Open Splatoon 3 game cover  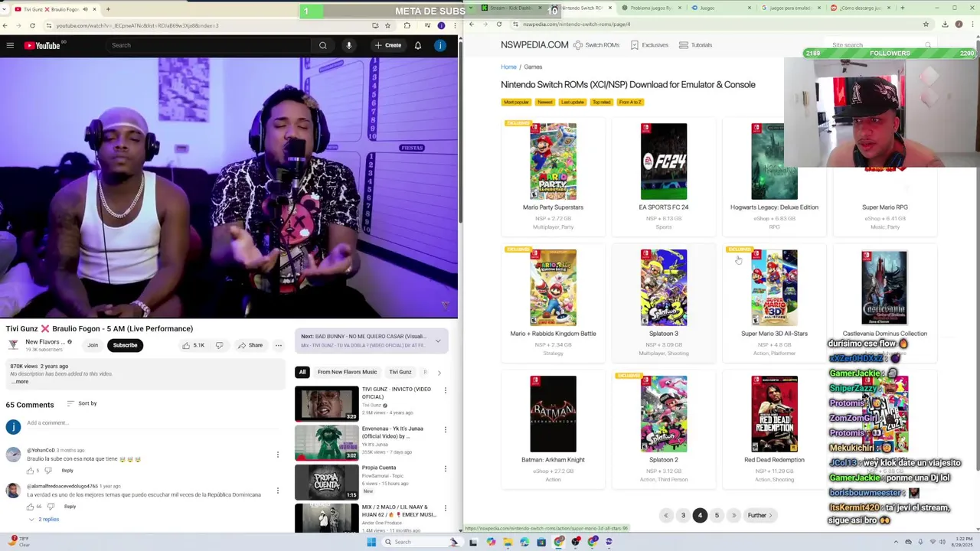point(664,288)
